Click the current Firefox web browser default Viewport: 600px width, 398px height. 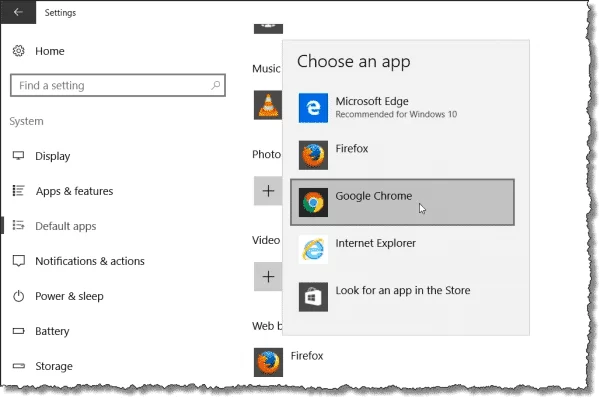290,362
